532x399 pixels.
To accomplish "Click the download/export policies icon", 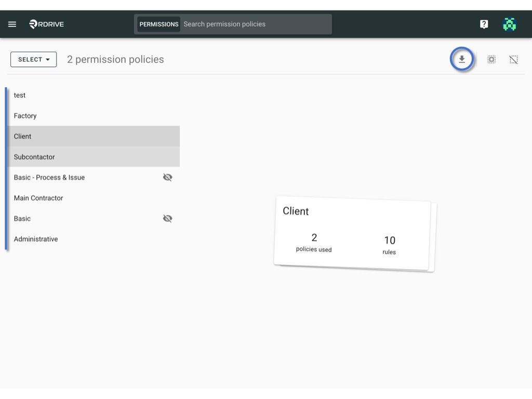I will [462, 59].
